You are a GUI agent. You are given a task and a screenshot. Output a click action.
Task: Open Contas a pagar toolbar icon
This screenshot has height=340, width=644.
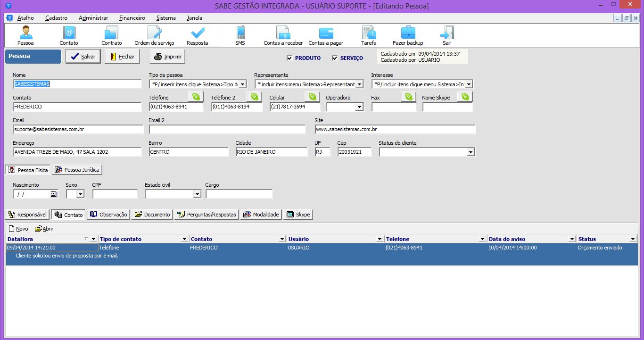(326, 36)
